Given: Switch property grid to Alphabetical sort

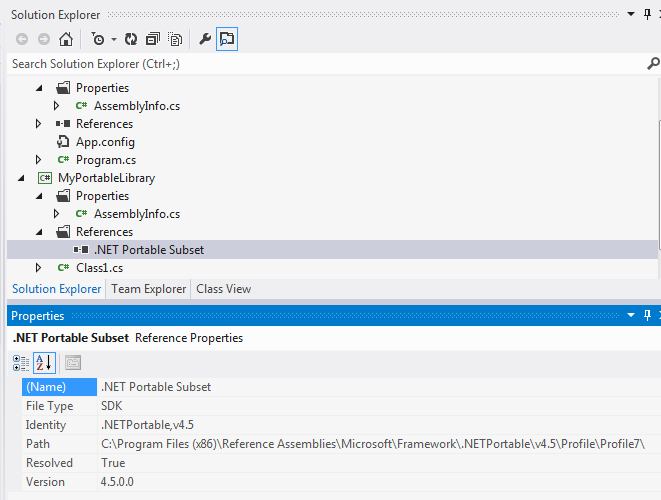Looking at the screenshot, I should pos(44,363).
